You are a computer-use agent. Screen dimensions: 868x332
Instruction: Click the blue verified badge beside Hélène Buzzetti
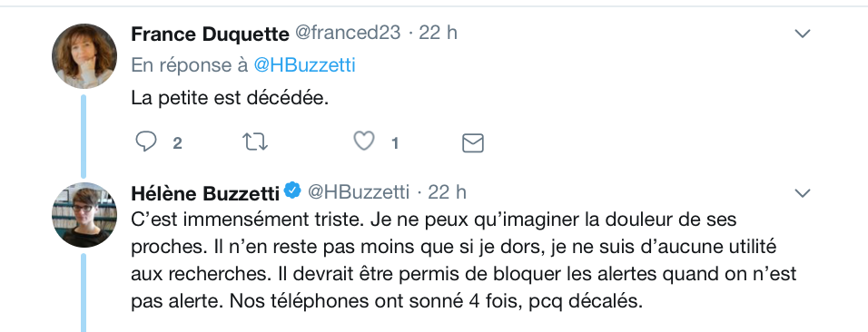pos(292,190)
